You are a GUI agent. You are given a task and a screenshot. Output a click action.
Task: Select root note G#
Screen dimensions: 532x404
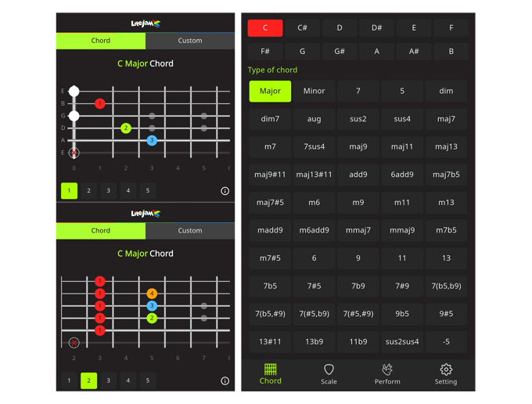coord(340,52)
